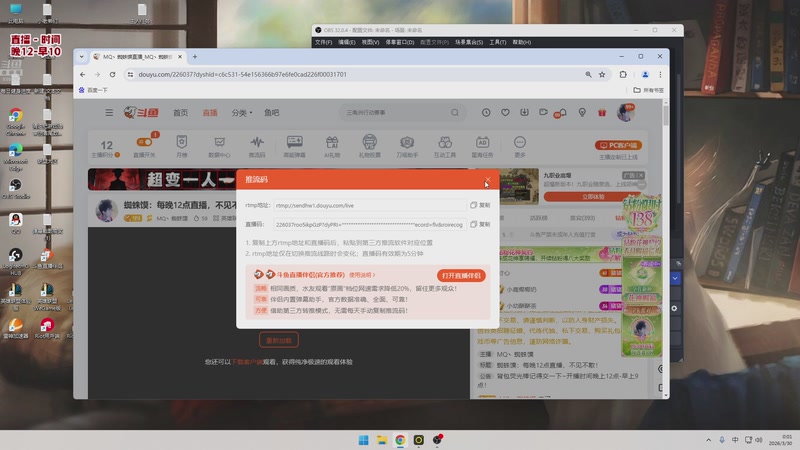The height and width of the screenshot is (450, 800).
Task: Reload the page in Chrome
Action: (x=112, y=74)
